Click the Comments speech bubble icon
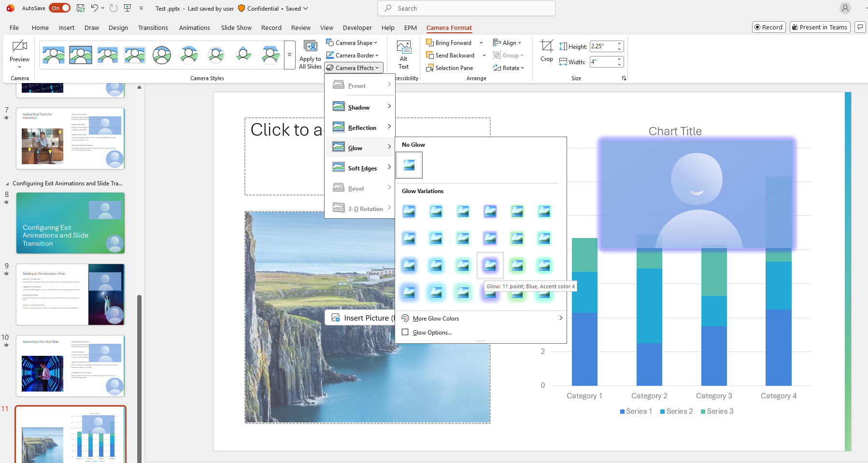 coord(860,27)
